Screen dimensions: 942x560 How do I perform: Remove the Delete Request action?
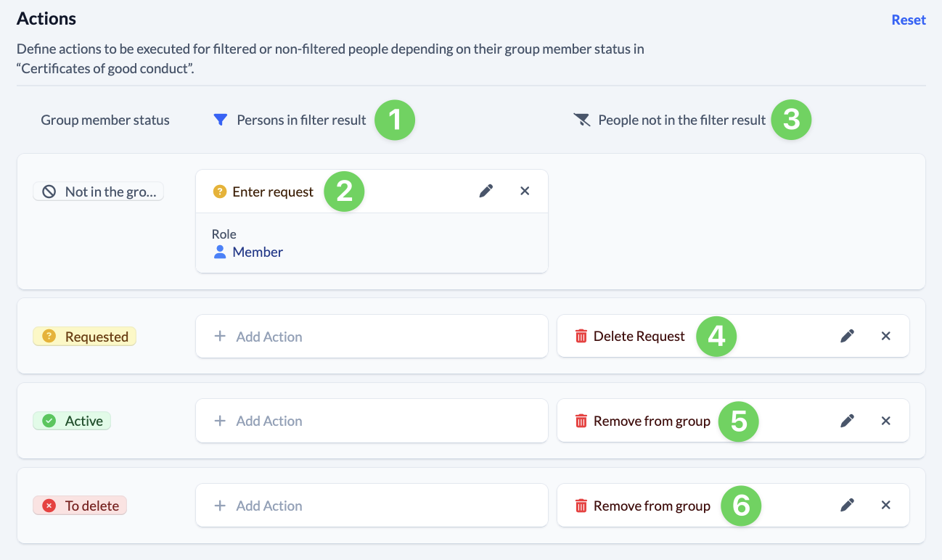(x=885, y=336)
